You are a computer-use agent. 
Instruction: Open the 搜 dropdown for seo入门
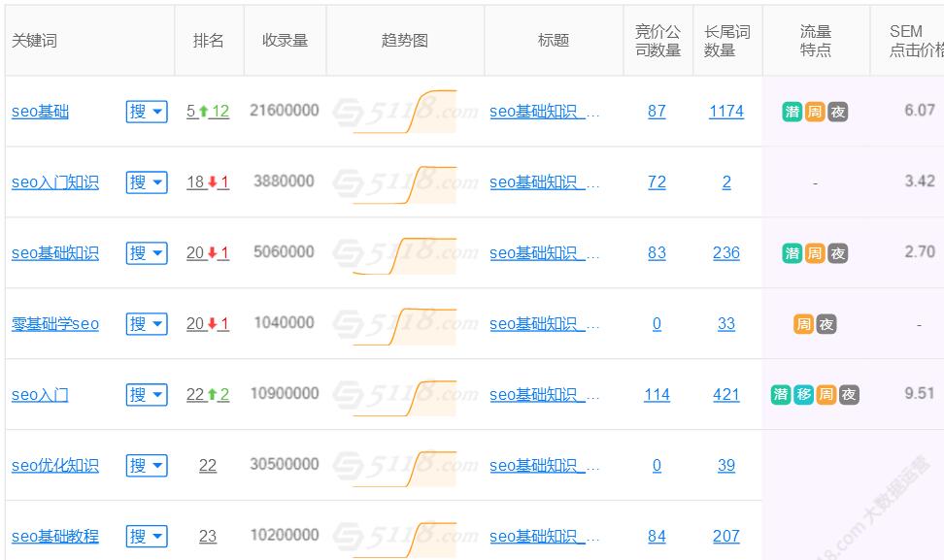147,395
